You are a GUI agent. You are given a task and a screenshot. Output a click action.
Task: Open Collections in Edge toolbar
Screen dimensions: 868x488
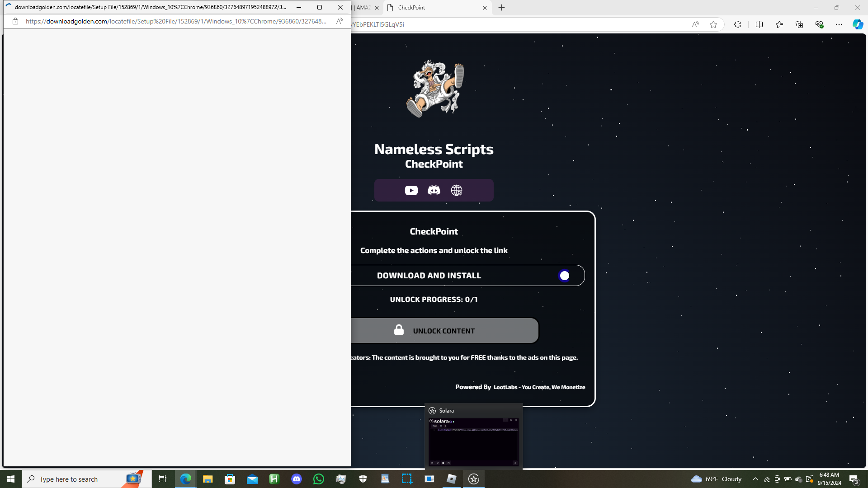[799, 24]
